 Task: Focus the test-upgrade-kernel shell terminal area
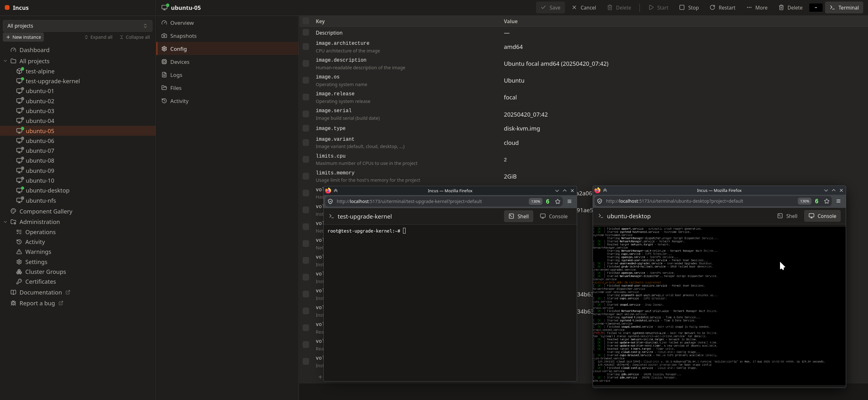pyautogui.click(x=450, y=302)
